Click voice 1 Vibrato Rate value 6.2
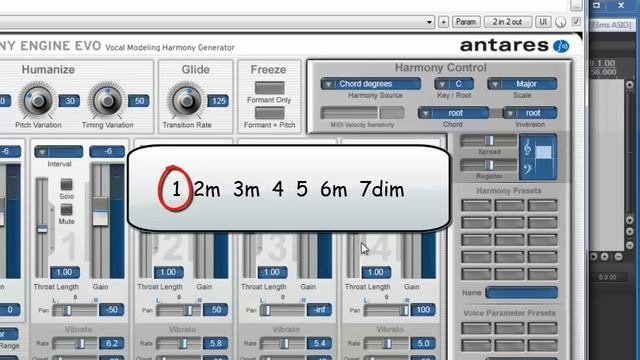Image resolution: width=640 pixels, height=360 pixels. pyautogui.click(x=111, y=344)
